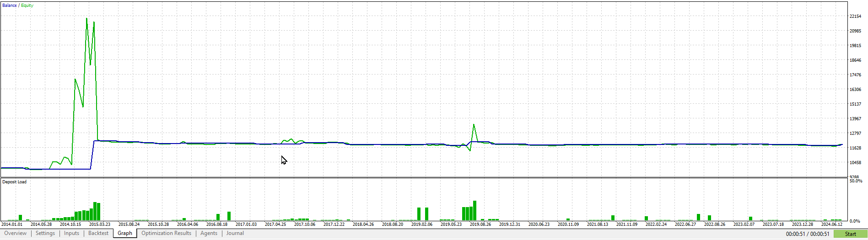This screenshot has height=240, width=868.
Task: Click the 00:00:51 / 00:00:51 elapsed time
Action: coord(808,234)
